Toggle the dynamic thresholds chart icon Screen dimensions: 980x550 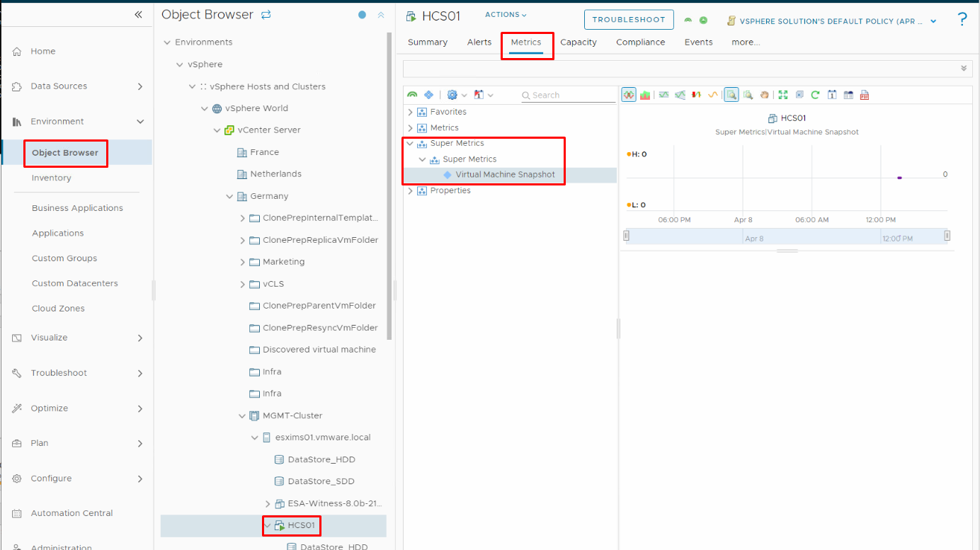coord(680,95)
